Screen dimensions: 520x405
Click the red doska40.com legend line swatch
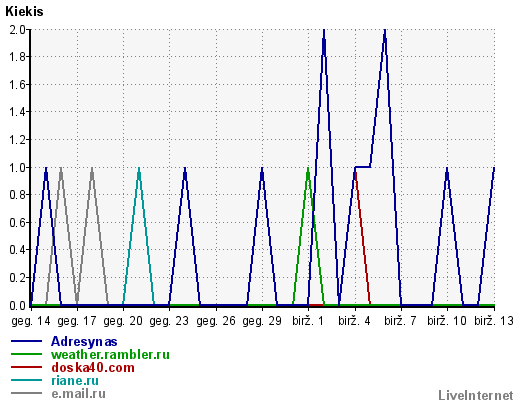click(x=27, y=367)
